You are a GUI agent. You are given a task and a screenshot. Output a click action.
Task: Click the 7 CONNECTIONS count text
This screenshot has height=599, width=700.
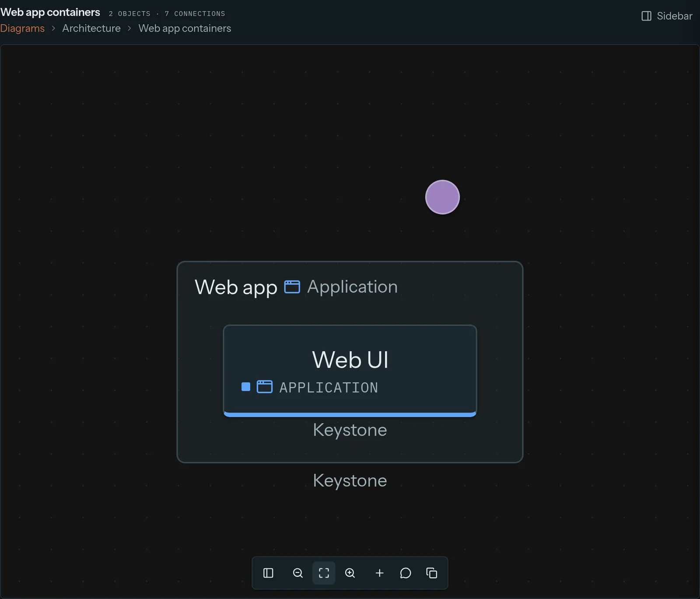195,14
